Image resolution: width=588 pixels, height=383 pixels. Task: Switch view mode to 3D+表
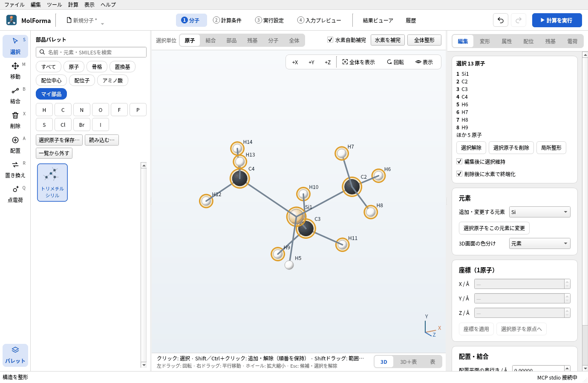tap(408, 362)
